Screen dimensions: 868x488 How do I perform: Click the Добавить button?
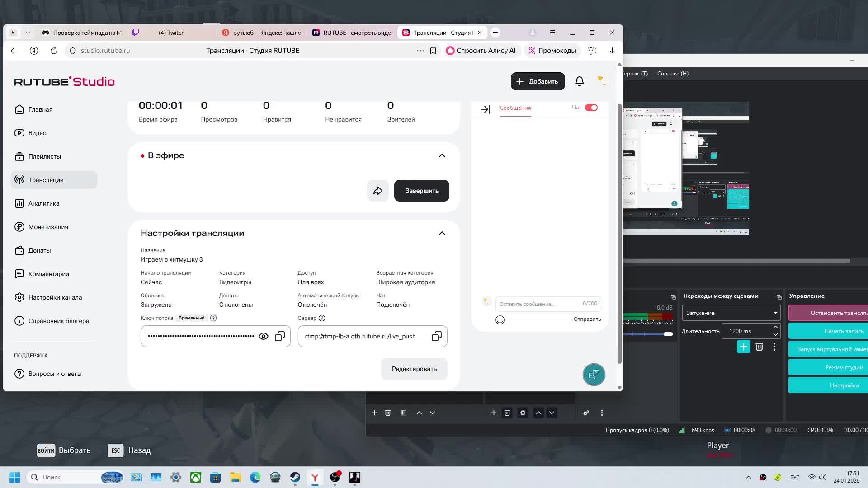538,81
